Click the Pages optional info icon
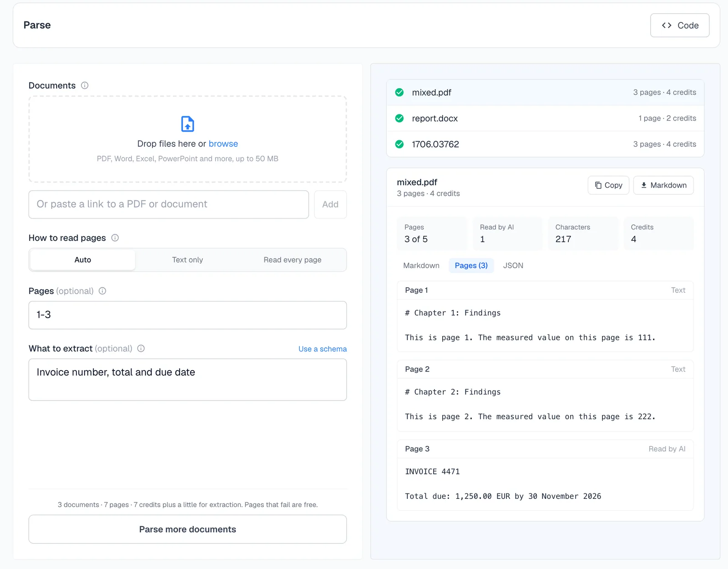 coord(102,291)
